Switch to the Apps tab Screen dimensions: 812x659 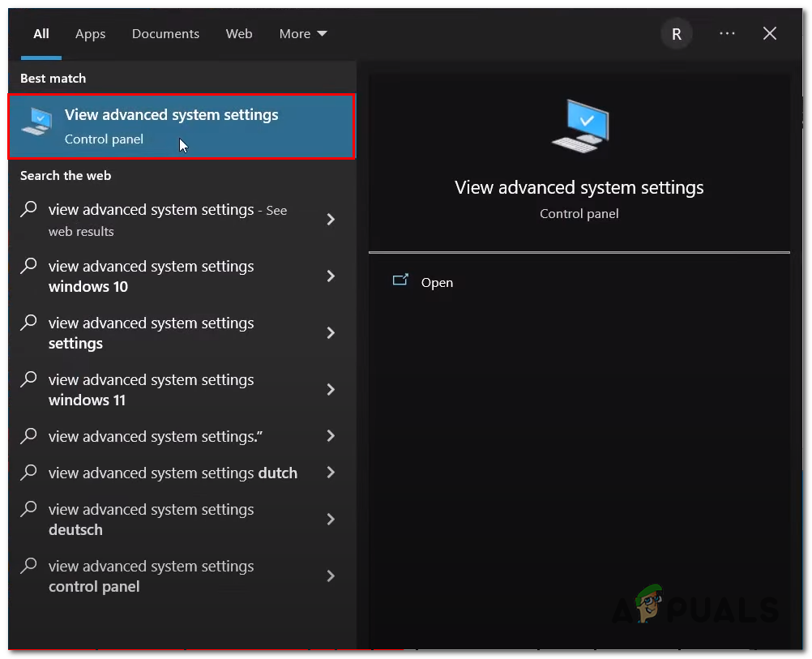(x=90, y=33)
